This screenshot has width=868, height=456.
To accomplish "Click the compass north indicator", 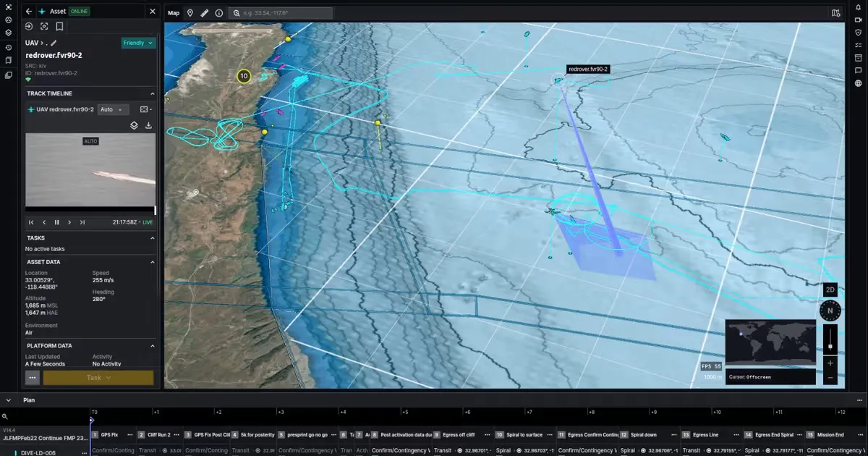I will tap(830, 311).
